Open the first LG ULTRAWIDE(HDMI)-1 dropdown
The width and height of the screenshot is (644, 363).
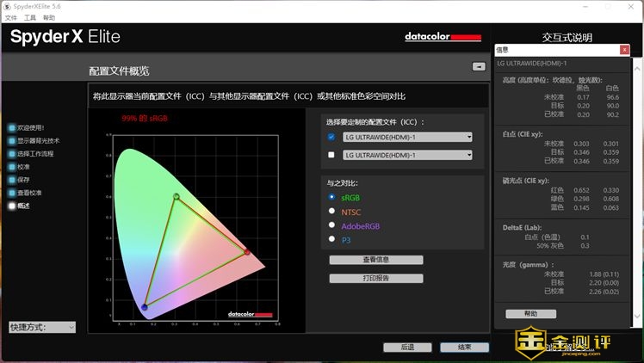coord(407,137)
